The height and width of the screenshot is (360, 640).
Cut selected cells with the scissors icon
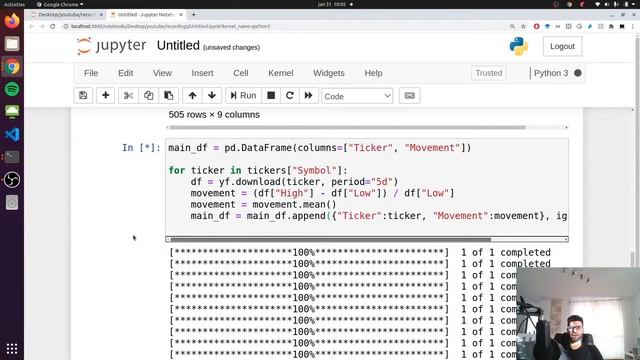tap(129, 96)
